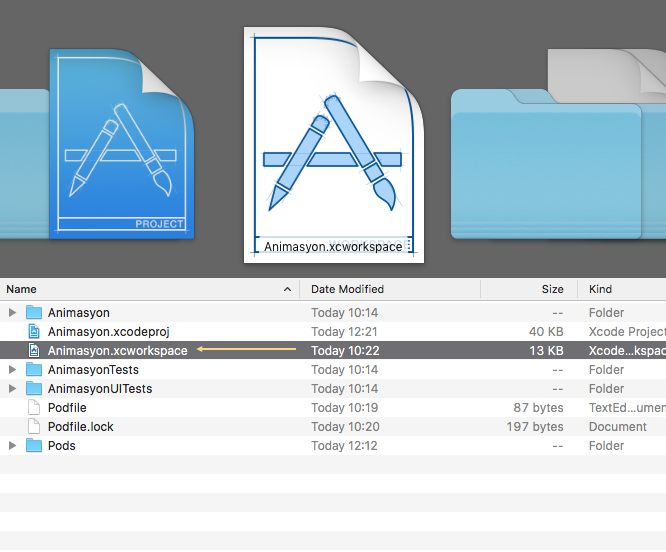The height and width of the screenshot is (552, 666).
Task: Click the Today 12:21 modified date
Action: pyautogui.click(x=344, y=332)
